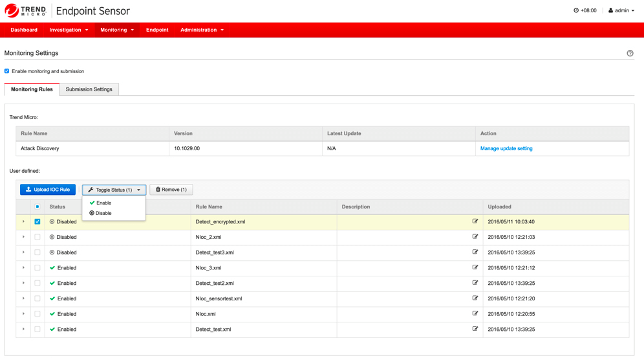Edit description for NIoc_2.xml

tap(475, 237)
